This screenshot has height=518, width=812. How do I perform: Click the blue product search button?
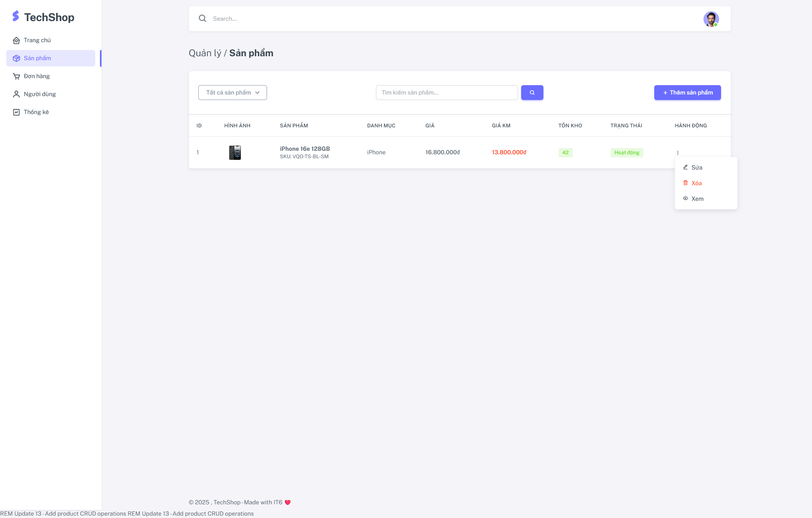[532, 93]
